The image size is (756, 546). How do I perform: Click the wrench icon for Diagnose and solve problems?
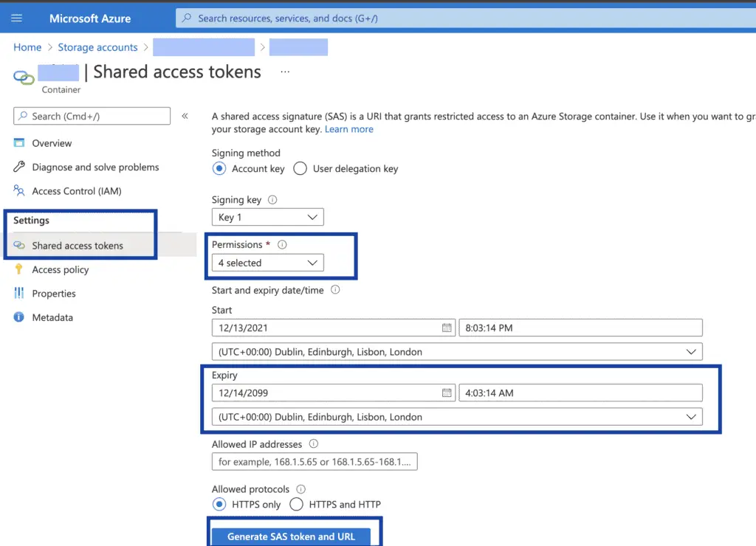click(x=18, y=167)
